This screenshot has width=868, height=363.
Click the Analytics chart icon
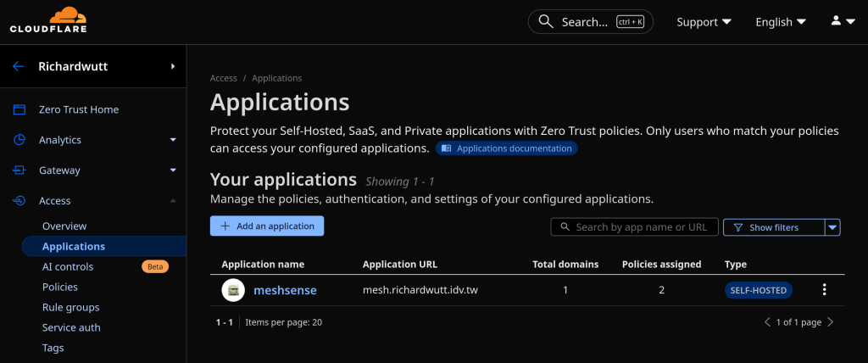[x=19, y=140]
